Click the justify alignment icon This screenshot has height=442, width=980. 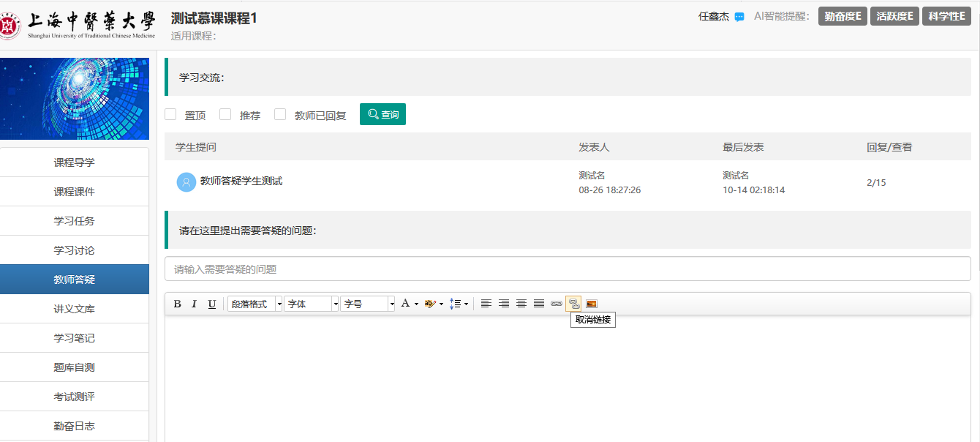(x=539, y=304)
